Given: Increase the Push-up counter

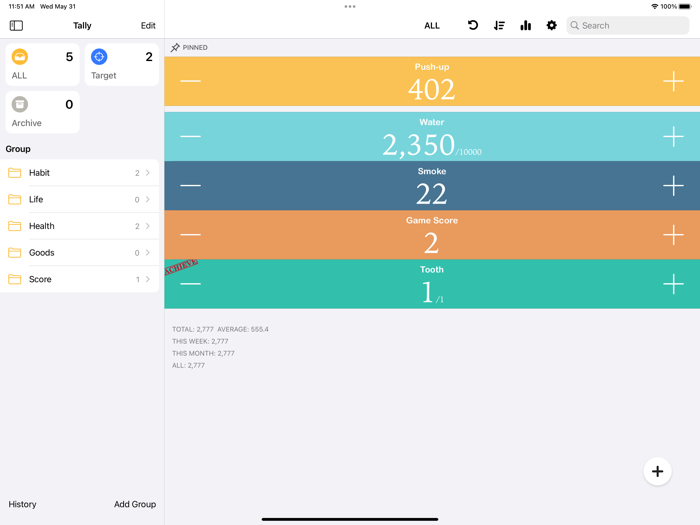Looking at the screenshot, I should click(x=673, y=81).
